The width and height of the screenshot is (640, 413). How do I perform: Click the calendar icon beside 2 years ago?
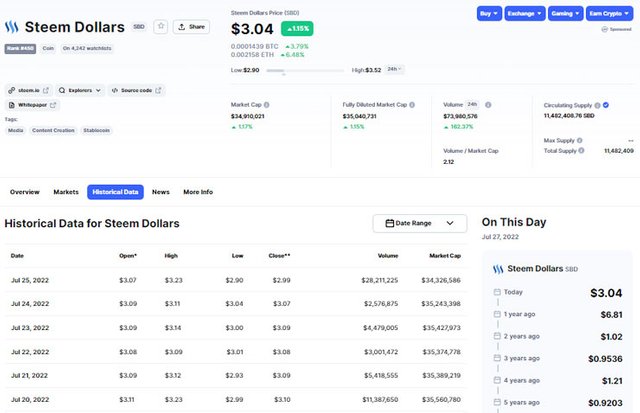tap(497, 336)
